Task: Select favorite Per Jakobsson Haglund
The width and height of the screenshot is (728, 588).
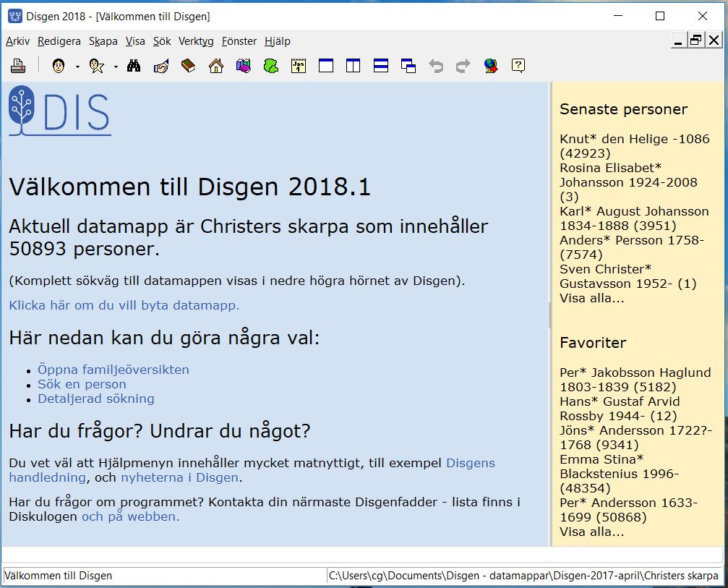Action: (635, 380)
